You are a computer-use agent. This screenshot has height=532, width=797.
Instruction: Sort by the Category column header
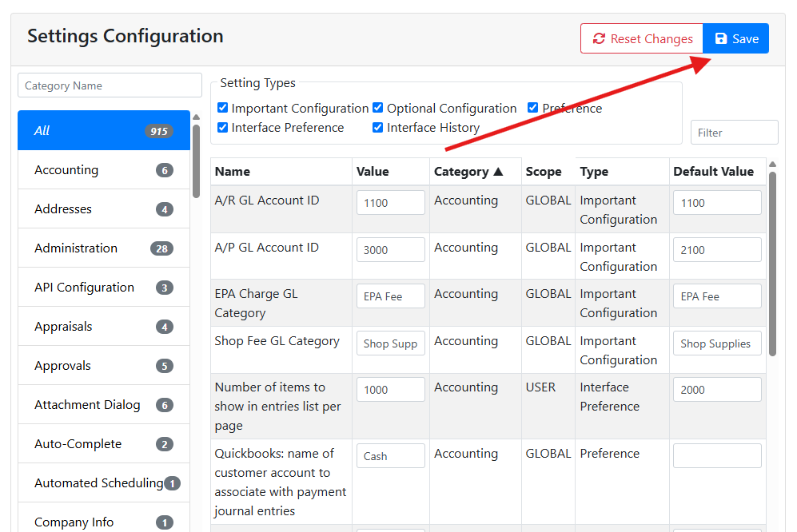point(468,171)
